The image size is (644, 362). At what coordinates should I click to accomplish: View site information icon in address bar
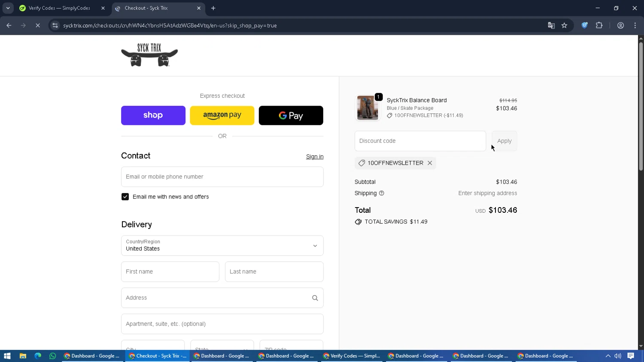click(x=55, y=25)
